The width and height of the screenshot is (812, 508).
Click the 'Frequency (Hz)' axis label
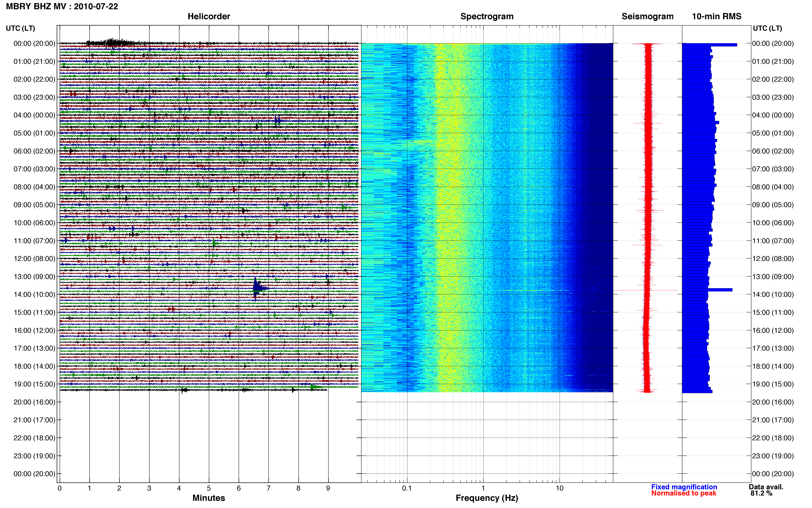coord(487,498)
